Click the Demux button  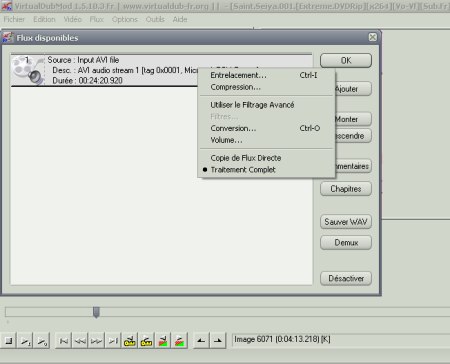point(346,242)
